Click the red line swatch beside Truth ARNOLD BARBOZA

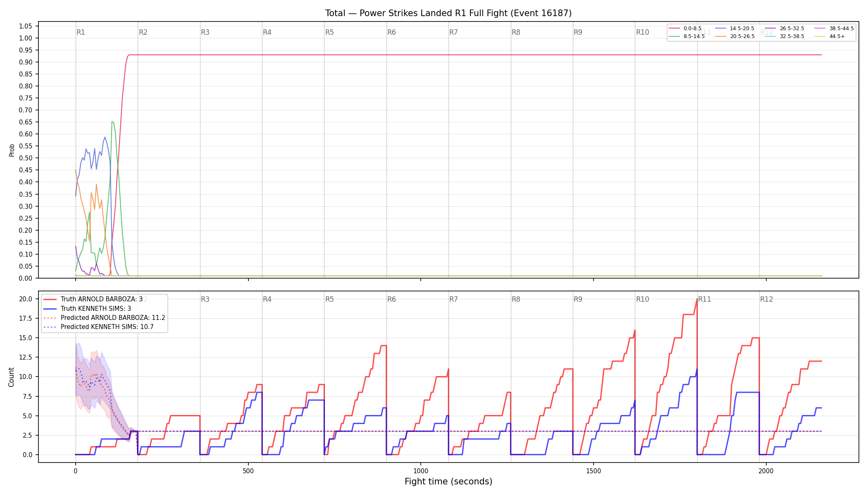coord(50,299)
